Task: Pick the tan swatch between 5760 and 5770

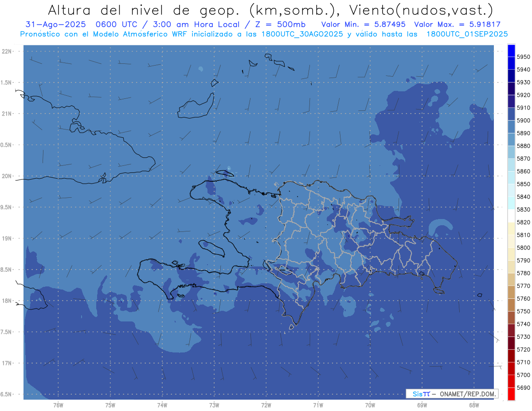Action: pos(511,292)
